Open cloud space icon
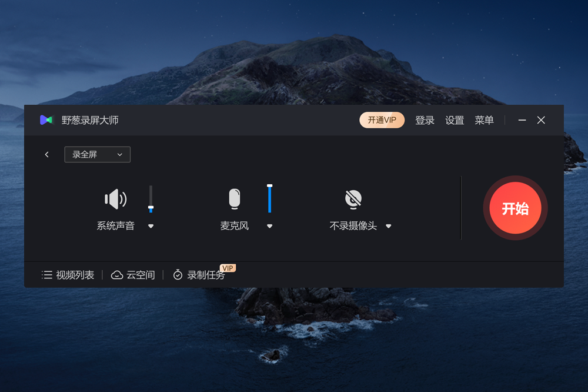Viewport: 588px width, 392px height. [117, 275]
